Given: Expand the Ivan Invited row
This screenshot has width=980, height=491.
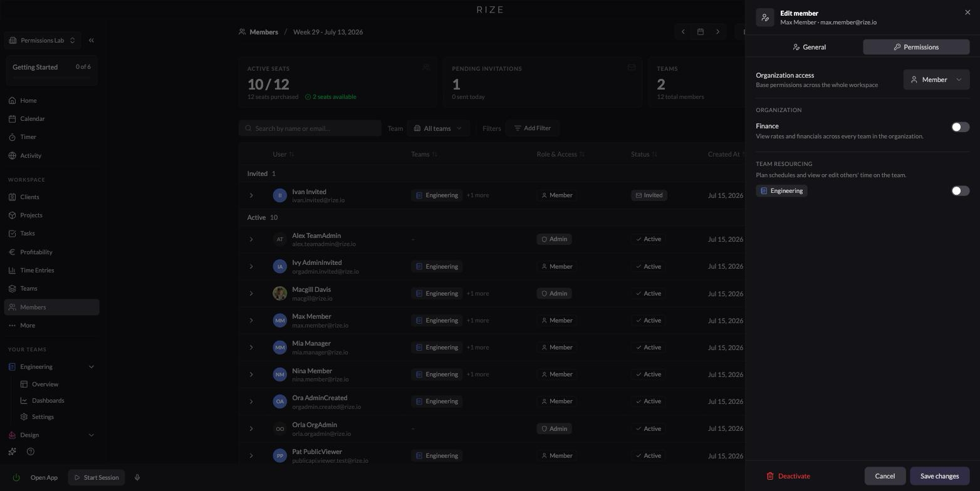Looking at the screenshot, I should tap(251, 195).
